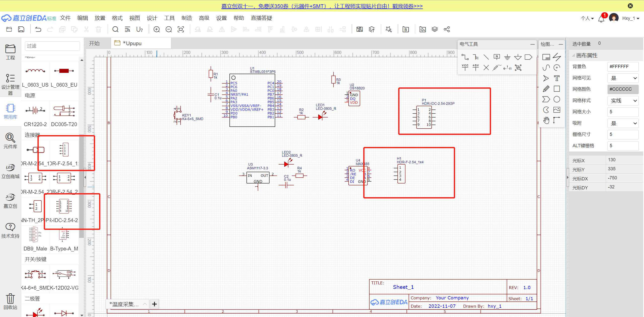Select the No Connect flag tool
Image resolution: width=644 pixels, height=317 pixels.
[x=486, y=68]
